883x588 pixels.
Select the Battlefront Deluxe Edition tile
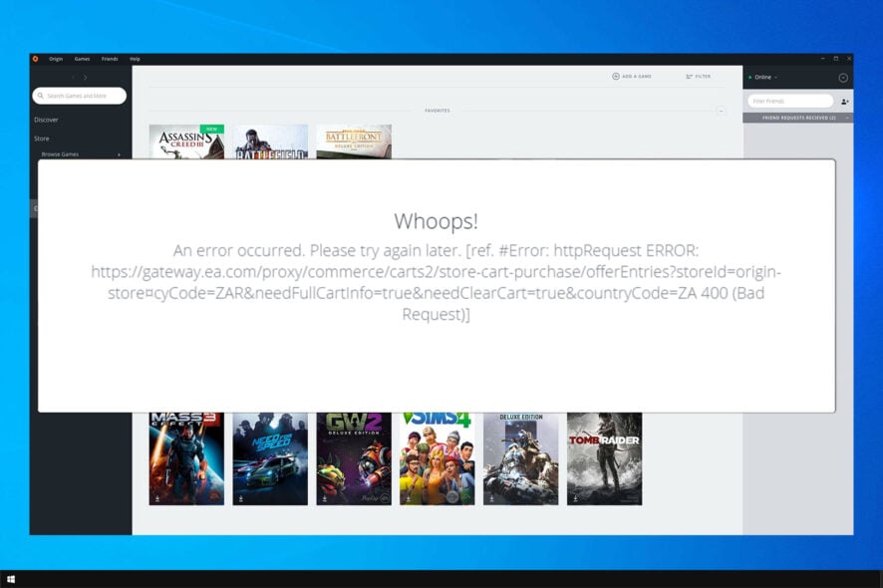(354, 142)
